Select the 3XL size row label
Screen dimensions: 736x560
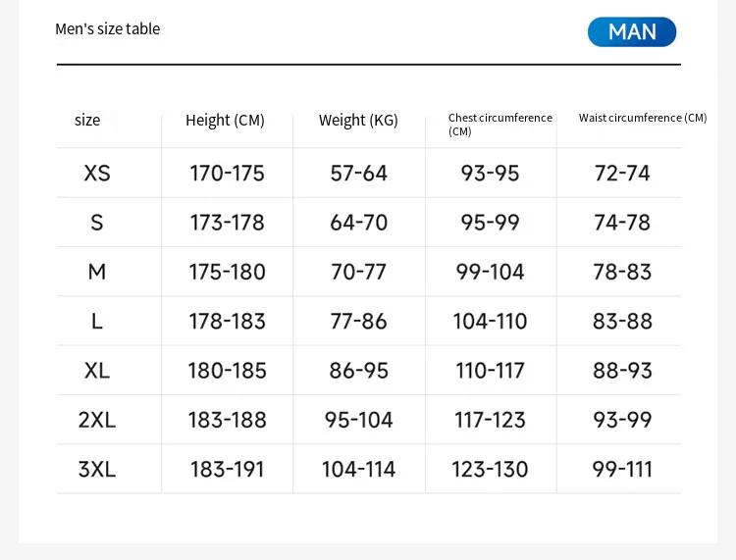point(97,469)
